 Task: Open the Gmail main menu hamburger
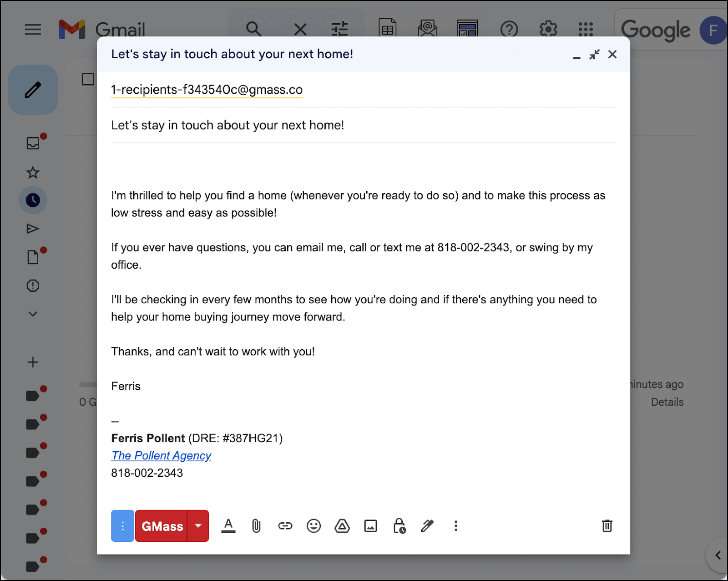pos(33,30)
